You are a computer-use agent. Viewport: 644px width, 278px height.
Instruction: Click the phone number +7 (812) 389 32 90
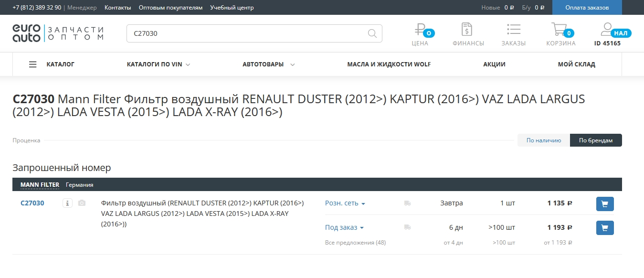37,8
